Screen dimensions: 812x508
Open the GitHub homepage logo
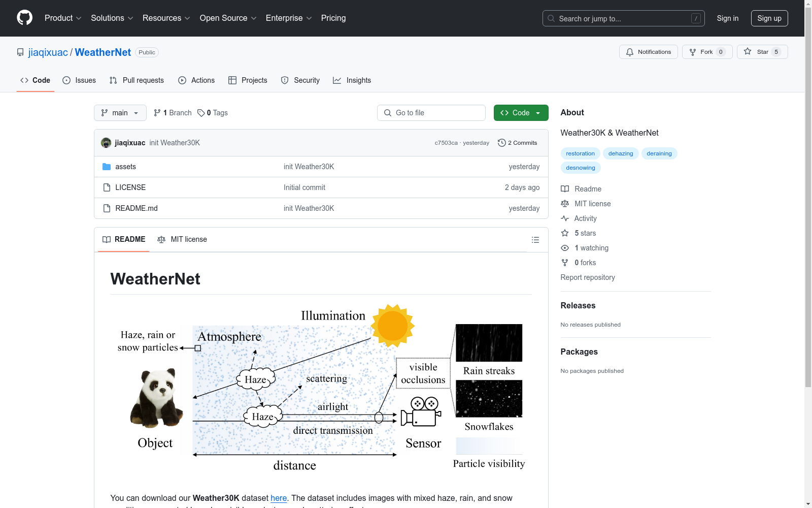[x=24, y=18]
